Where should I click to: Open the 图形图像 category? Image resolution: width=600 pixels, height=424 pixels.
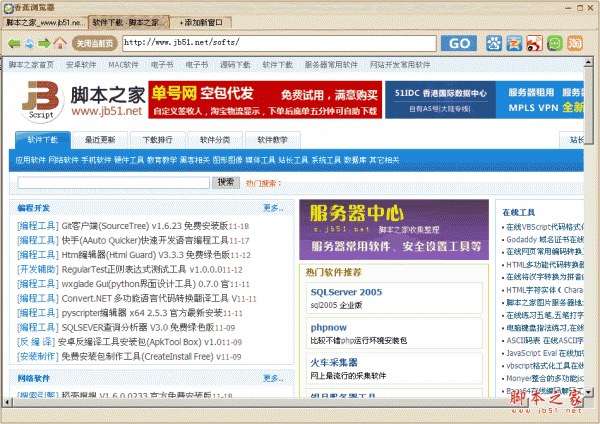228,160
